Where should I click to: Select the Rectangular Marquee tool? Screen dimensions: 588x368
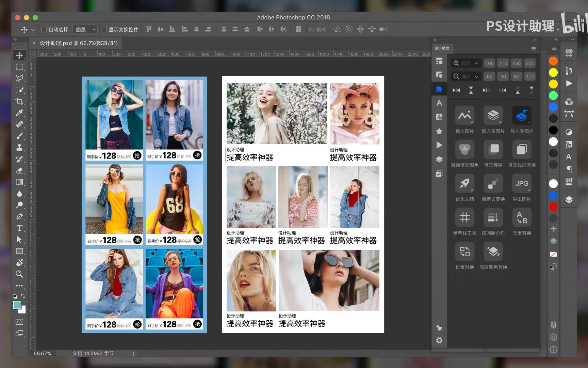click(x=19, y=67)
